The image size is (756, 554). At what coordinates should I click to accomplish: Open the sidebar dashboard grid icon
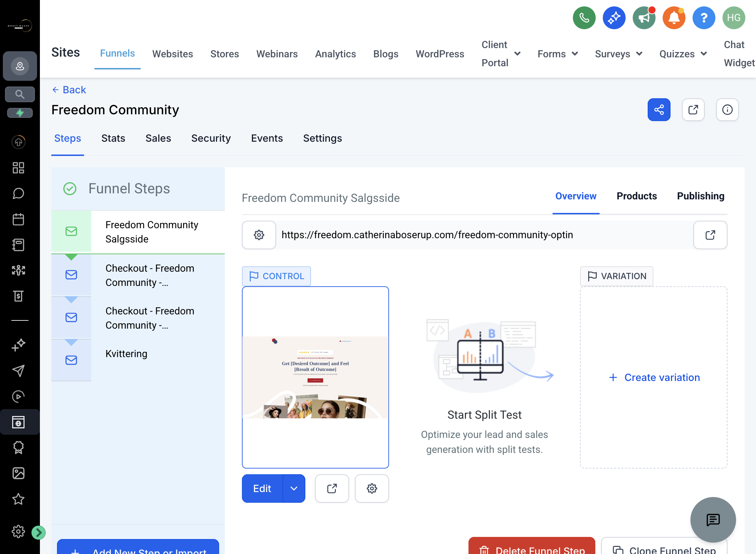point(19,168)
